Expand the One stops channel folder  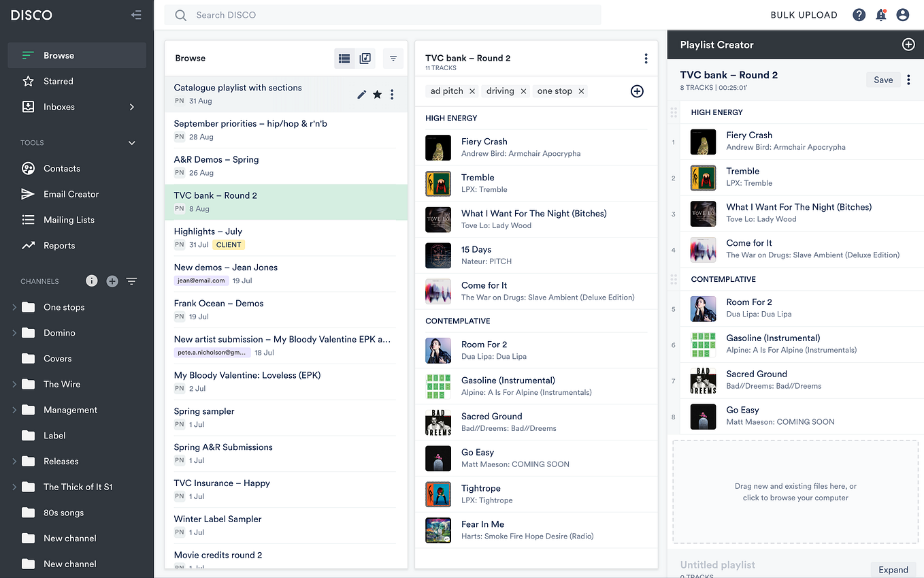pyautogui.click(x=14, y=307)
